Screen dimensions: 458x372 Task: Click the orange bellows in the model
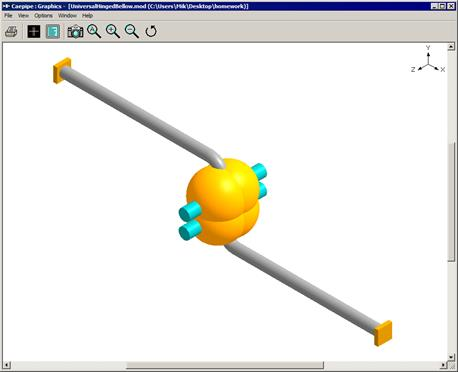pyautogui.click(x=223, y=202)
